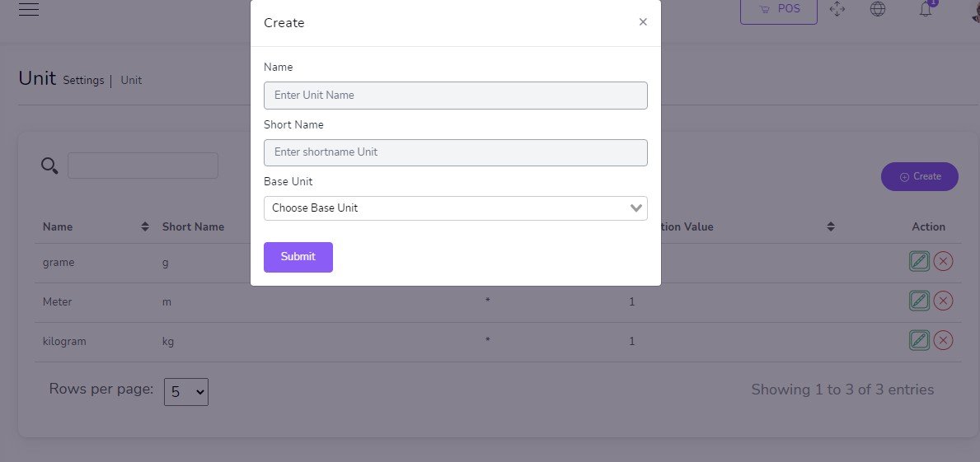
Task: Open the Rows per page selector
Action: pyautogui.click(x=186, y=392)
